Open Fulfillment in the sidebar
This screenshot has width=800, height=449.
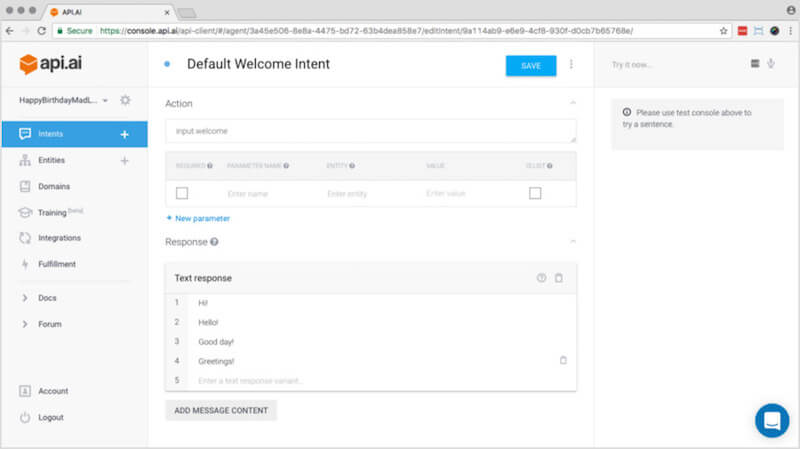click(x=57, y=264)
